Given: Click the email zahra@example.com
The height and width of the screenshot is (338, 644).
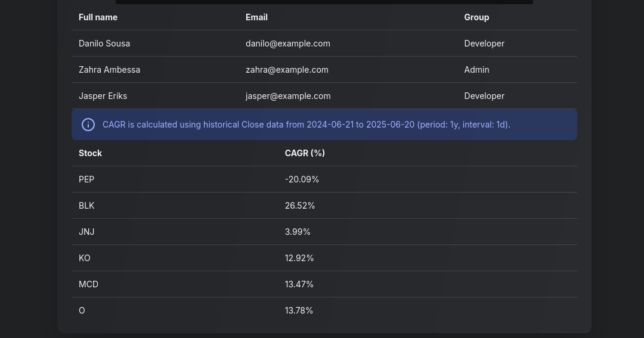Looking at the screenshot, I should [x=287, y=70].
